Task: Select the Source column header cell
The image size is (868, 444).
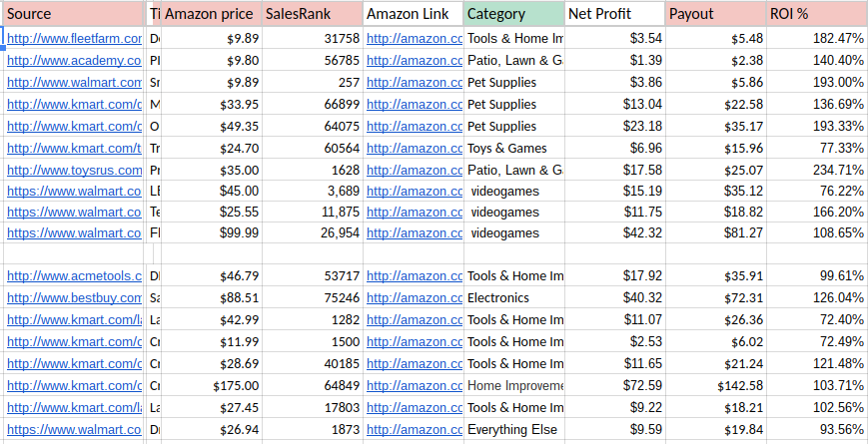Action: tap(74, 14)
